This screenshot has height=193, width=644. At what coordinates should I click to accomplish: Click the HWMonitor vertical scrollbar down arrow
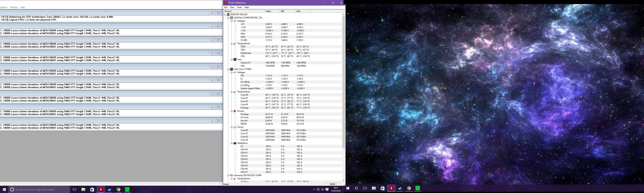[343, 180]
